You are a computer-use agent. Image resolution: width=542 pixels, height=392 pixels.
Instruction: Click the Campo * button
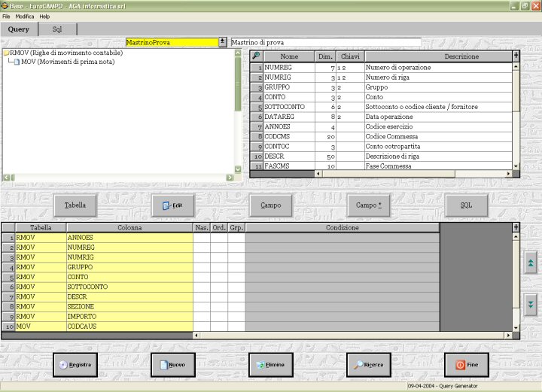[x=368, y=205]
